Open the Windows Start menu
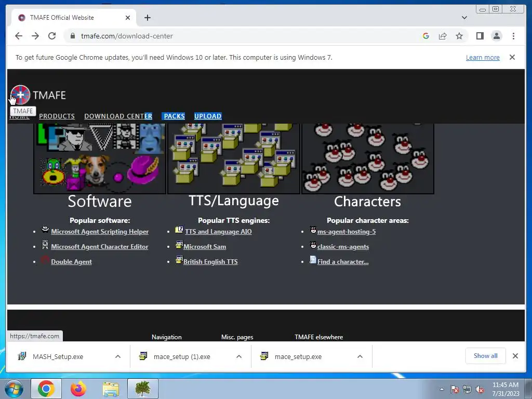This screenshot has width=532, height=399. tap(14, 389)
